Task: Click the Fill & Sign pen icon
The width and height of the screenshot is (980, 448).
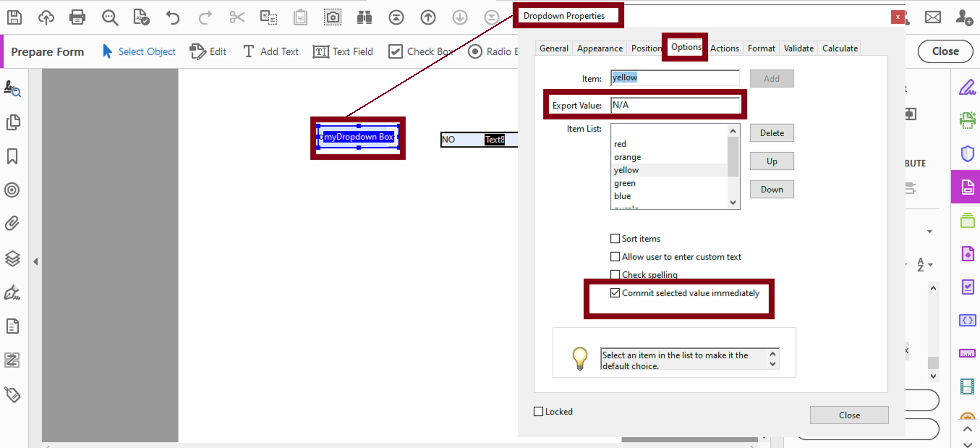Action: pos(968,87)
